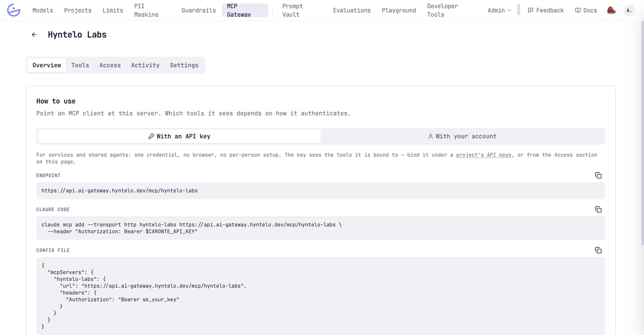The height and width of the screenshot is (335, 644).
Task: Click the red hat icon in header
Action: [611, 10]
